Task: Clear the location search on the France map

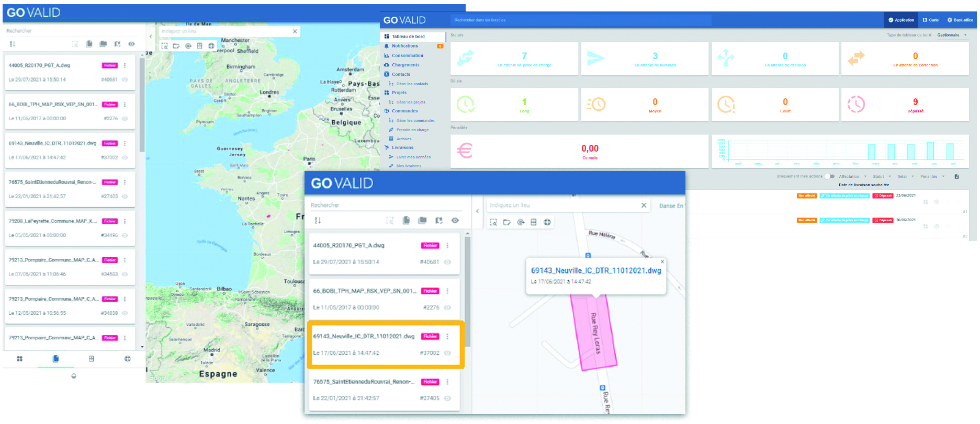Action: click(x=295, y=31)
